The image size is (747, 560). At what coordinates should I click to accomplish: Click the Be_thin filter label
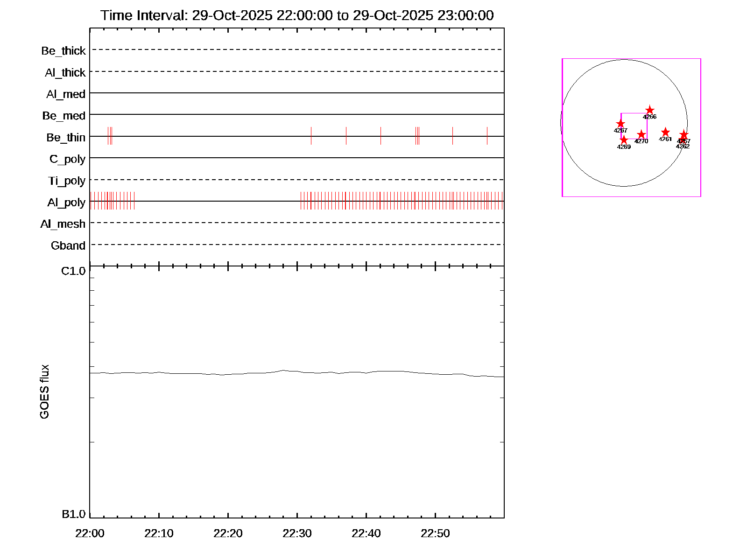(x=66, y=138)
